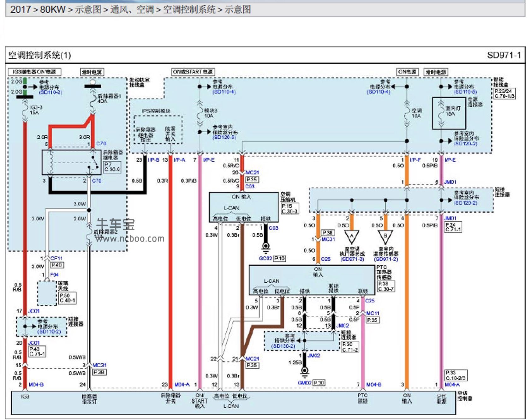This screenshot has height=420, width=531.
Task: Select the F04 connector label
Action: (x=54, y=275)
